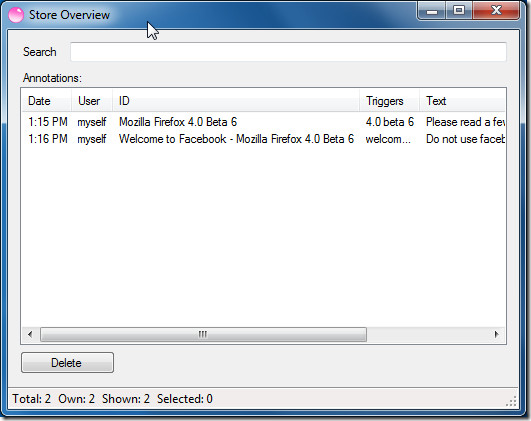The image size is (531, 421).
Task: Click the resize grip in status bar corner
Action: [511, 401]
